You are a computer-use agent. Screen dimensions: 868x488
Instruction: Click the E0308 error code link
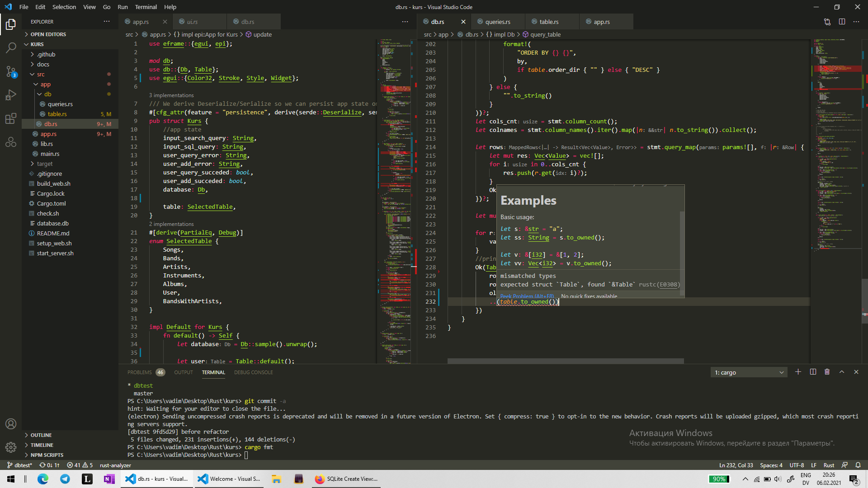669,285
